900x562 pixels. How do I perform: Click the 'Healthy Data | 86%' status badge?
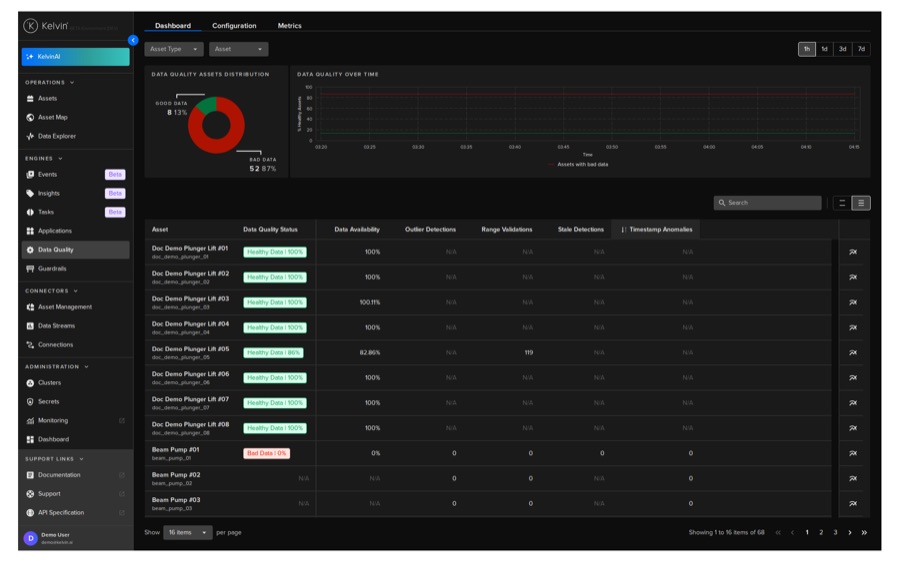click(x=273, y=353)
